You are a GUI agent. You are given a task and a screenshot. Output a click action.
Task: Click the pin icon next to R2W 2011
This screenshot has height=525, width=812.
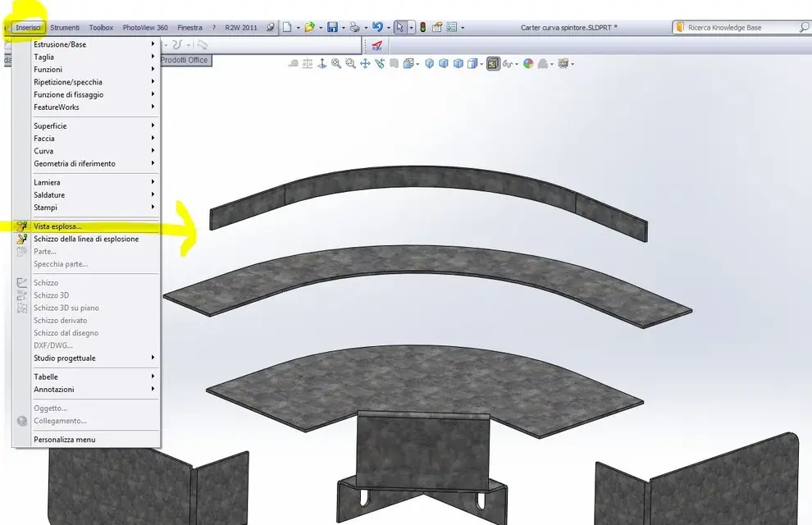pyautogui.click(x=271, y=27)
